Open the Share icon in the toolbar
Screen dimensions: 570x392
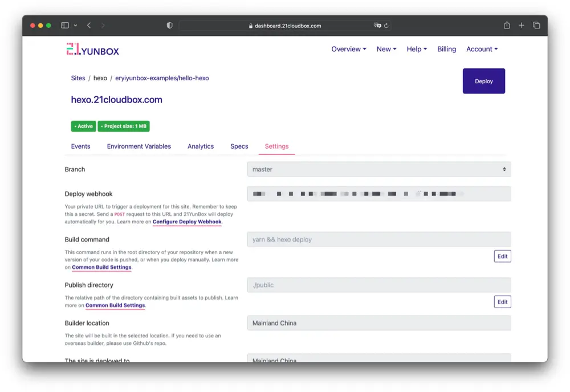point(507,26)
